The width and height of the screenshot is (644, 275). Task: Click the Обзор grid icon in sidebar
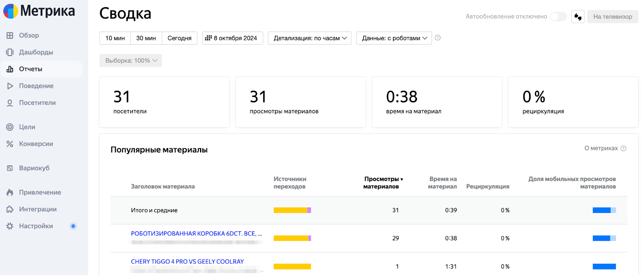(10, 35)
